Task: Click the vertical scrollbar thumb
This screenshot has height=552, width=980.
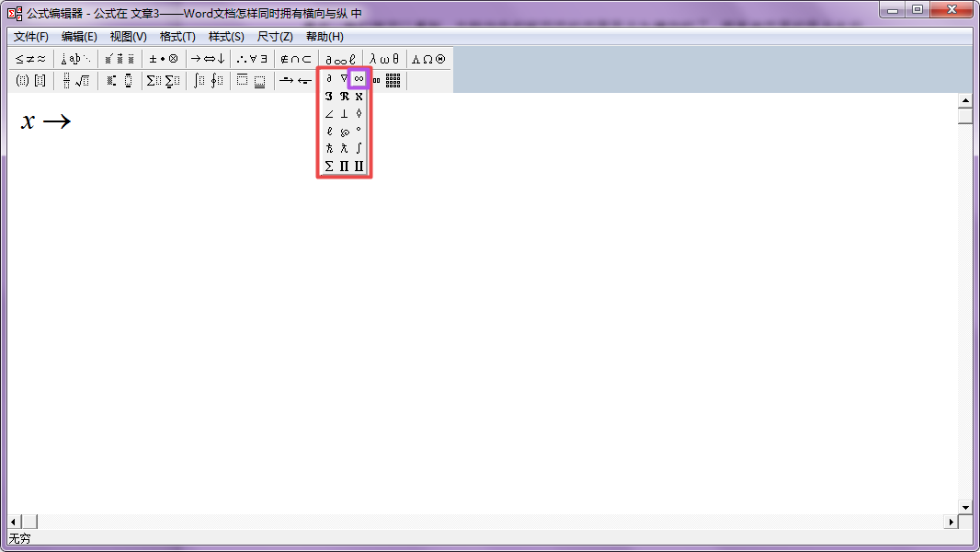Action: pyautogui.click(x=965, y=116)
